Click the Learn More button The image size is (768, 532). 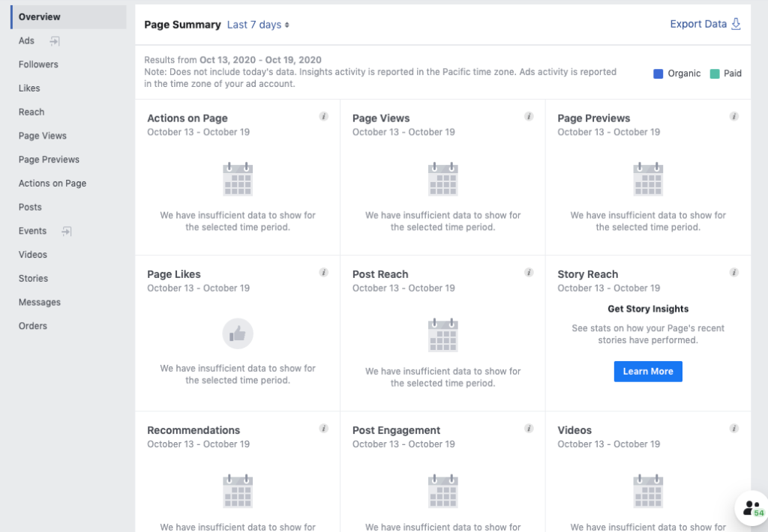[648, 372]
